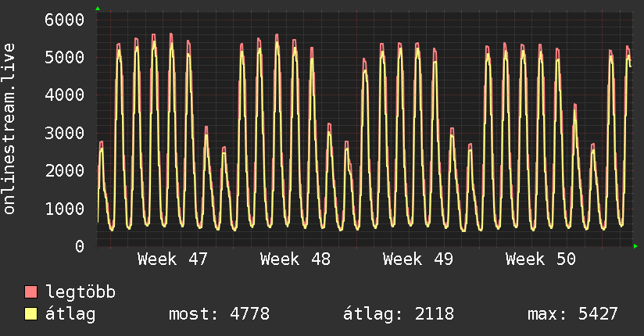
Task: Click the 5000 y-axis tick label
Action: pos(64,57)
